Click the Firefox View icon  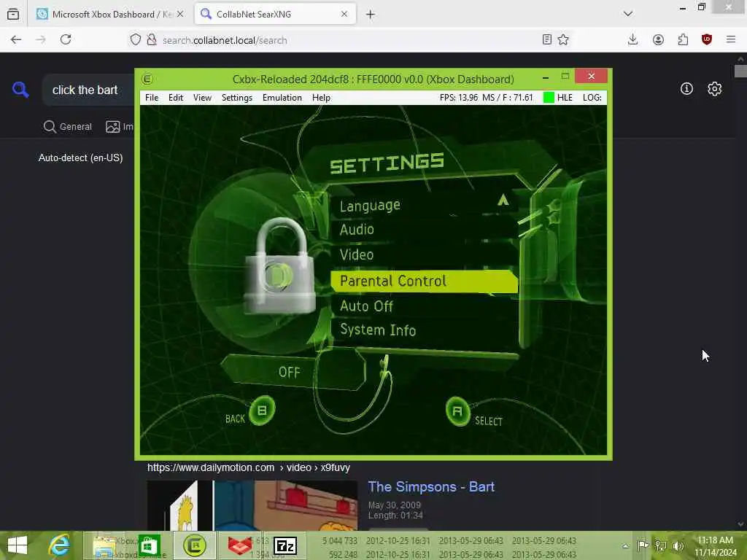coord(13,15)
